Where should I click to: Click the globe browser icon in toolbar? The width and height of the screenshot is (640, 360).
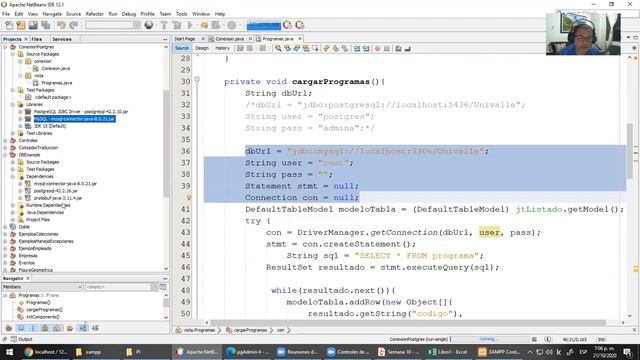click(149, 25)
